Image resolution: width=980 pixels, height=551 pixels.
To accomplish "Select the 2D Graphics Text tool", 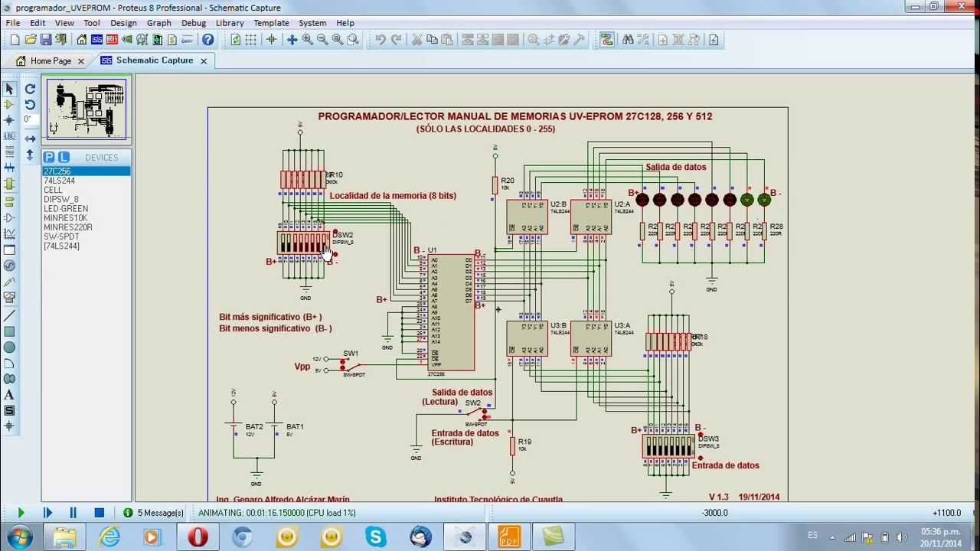I will (9, 395).
